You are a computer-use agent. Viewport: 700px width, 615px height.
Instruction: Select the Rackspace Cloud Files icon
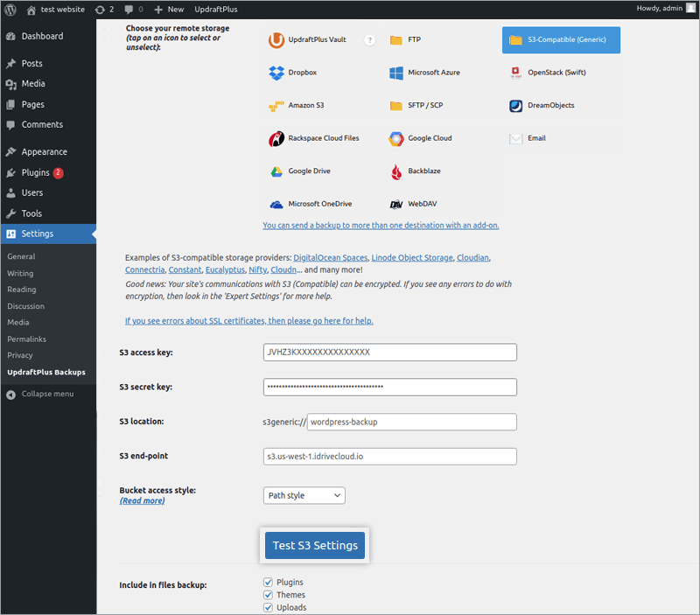(276, 139)
